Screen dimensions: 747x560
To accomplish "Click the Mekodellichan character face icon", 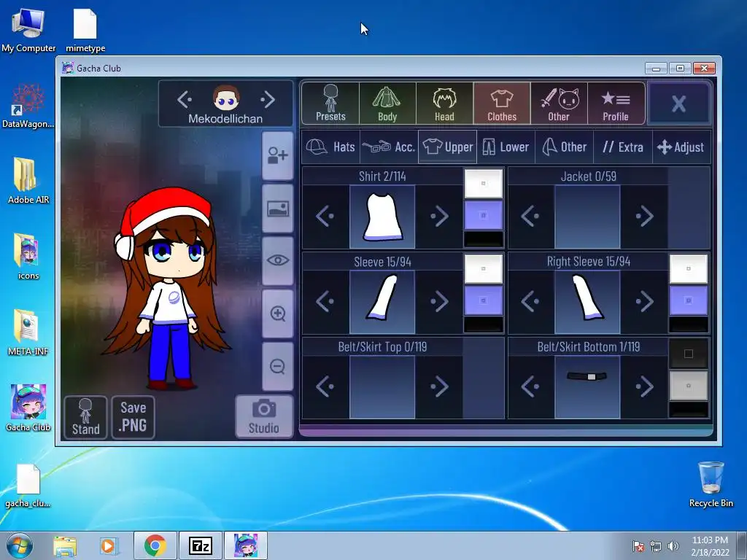I will pos(226,98).
